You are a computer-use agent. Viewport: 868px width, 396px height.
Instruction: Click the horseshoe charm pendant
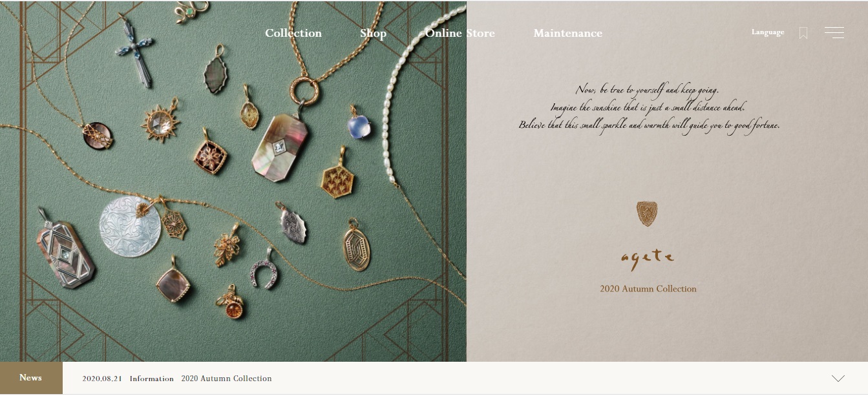[264, 269]
